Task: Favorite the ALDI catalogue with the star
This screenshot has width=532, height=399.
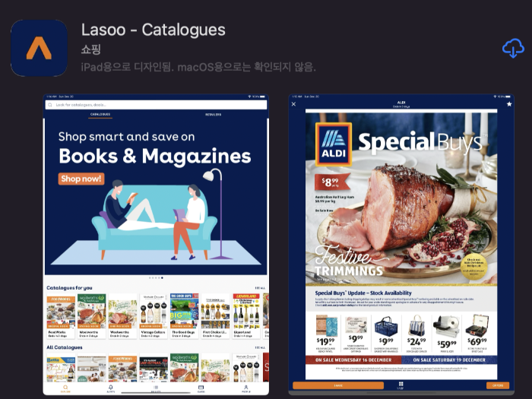Action: (509, 104)
